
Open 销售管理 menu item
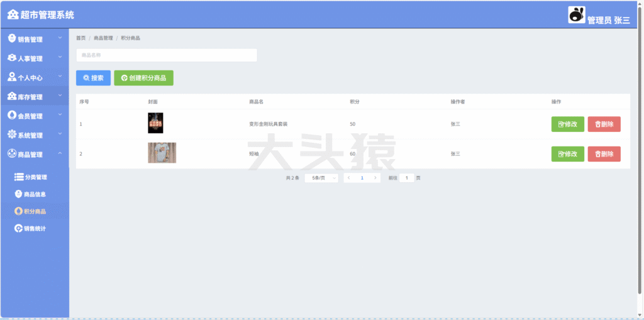click(x=35, y=39)
